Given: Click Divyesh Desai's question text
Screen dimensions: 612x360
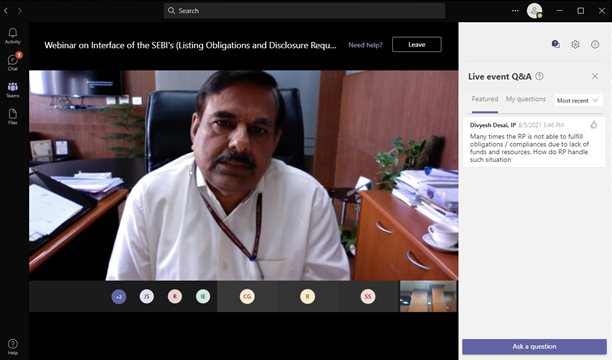Looking at the screenshot, I should [x=529, y=148].
